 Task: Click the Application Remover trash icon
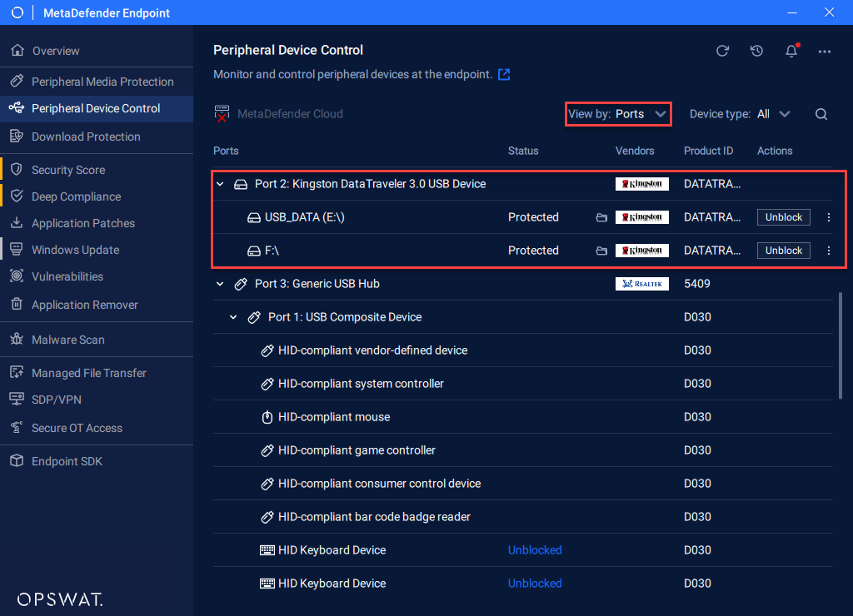(x=17, y=304)
